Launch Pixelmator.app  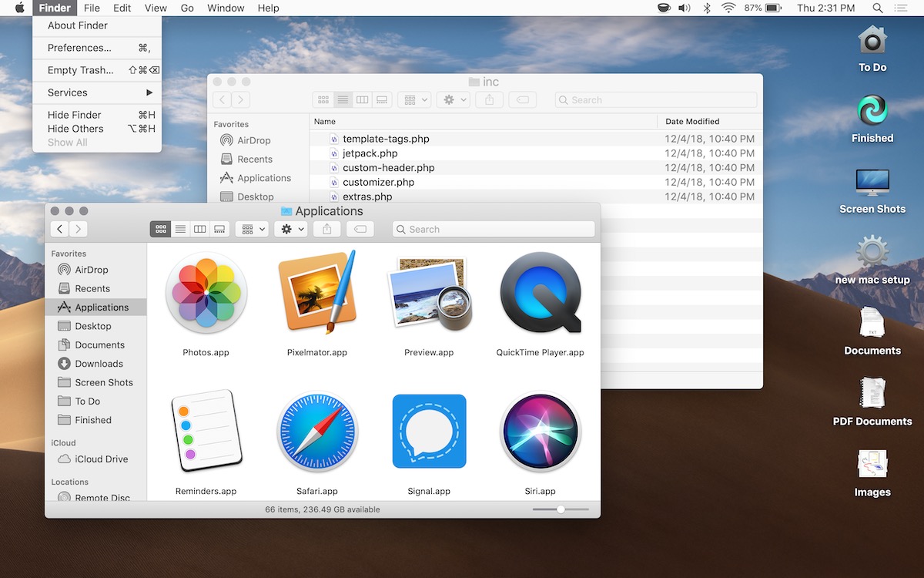(x=317, y=293)
